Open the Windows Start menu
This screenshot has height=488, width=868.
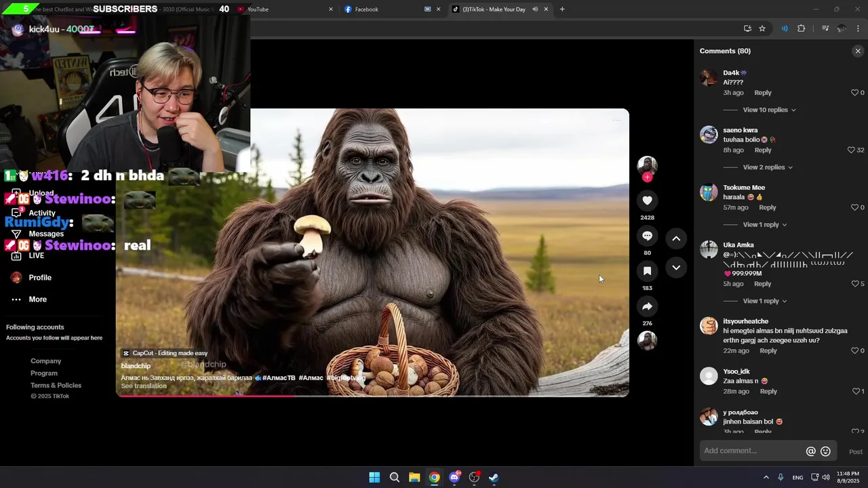point(374,477)
